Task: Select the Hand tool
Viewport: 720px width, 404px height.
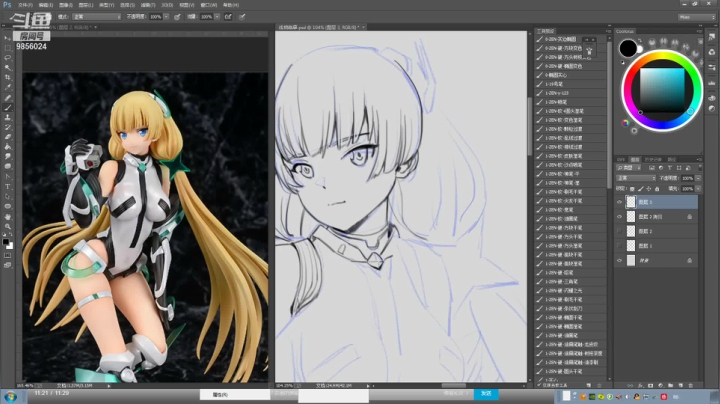Action: [x=7, y=216]
